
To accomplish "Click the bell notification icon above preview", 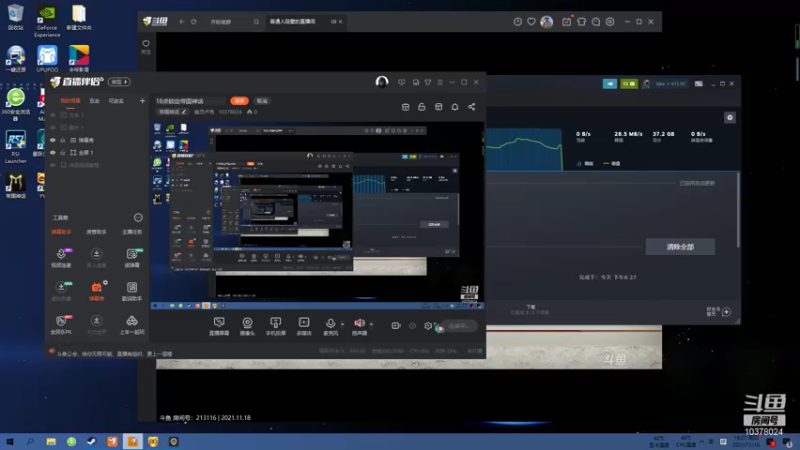I will coord(455,107).
